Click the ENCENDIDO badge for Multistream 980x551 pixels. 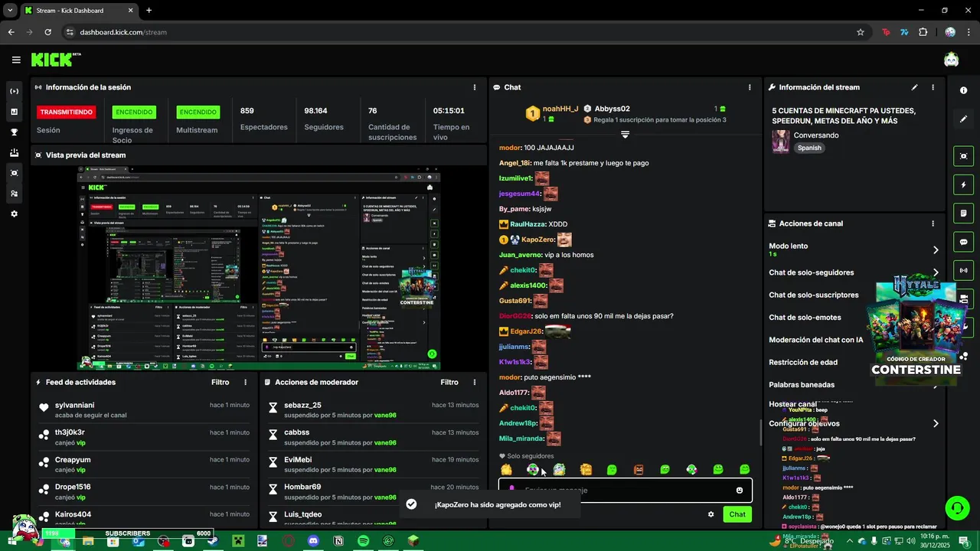(x=198, y=112)
